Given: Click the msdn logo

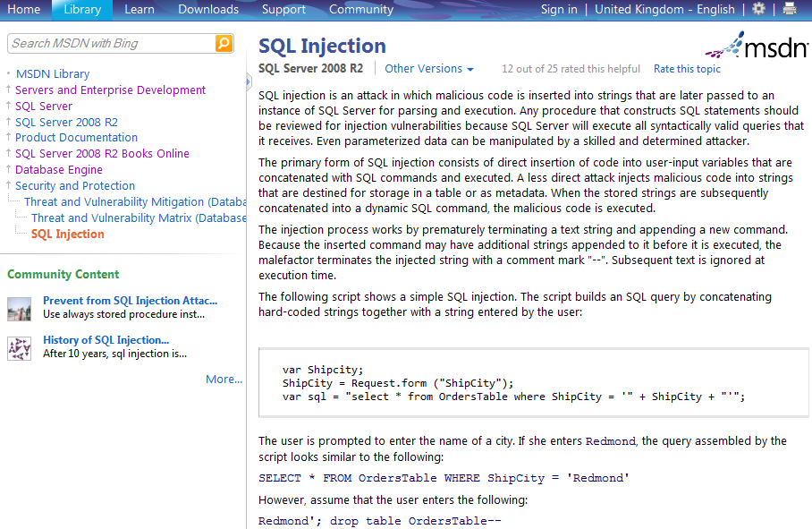Looking at the screenshot, I should pos(757,45).
